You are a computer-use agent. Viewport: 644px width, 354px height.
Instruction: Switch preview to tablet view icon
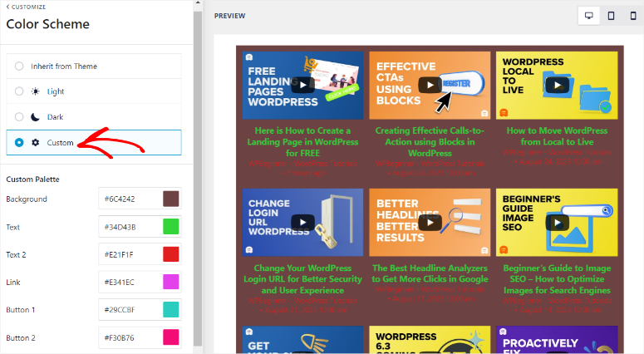[x=611, y=16]
